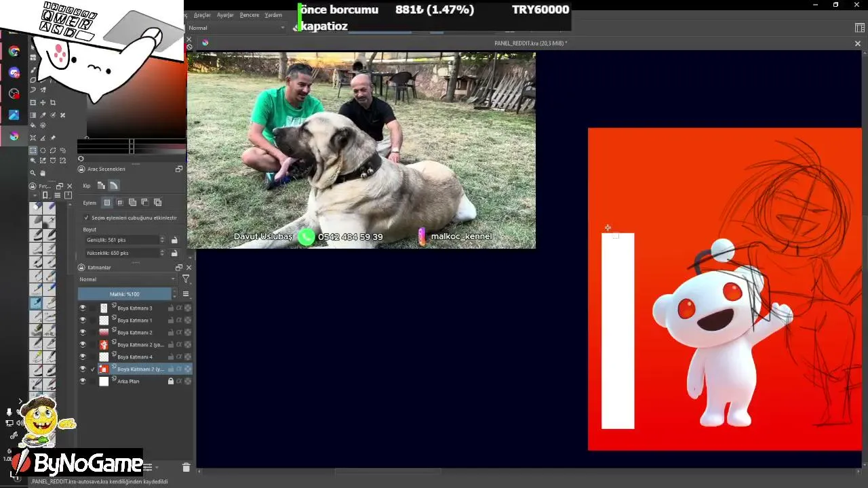Open the Pencere menu
Screen dimensions: 868x488
pyautogui.click(x=249, y=15)
